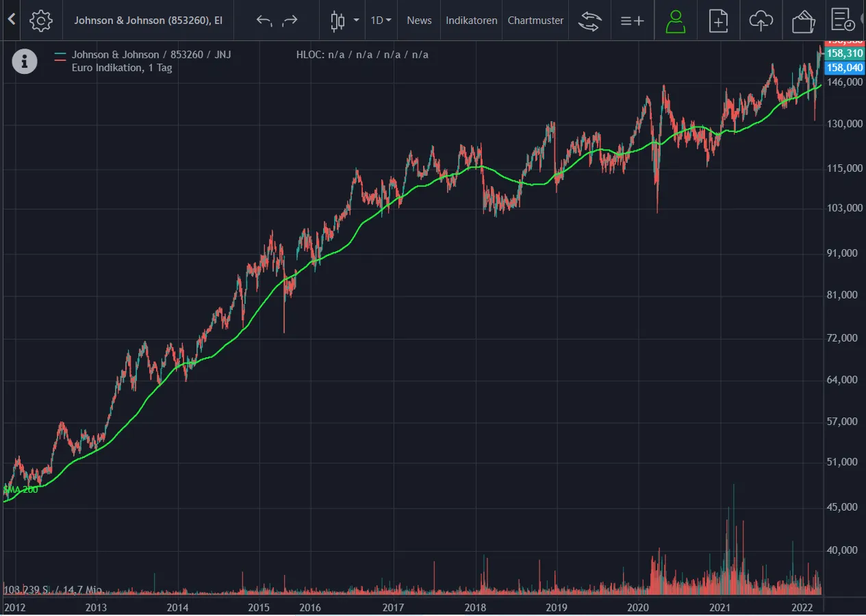Click the 103,000 price axis label
The image size is (866, 616).
click(845, 209)
